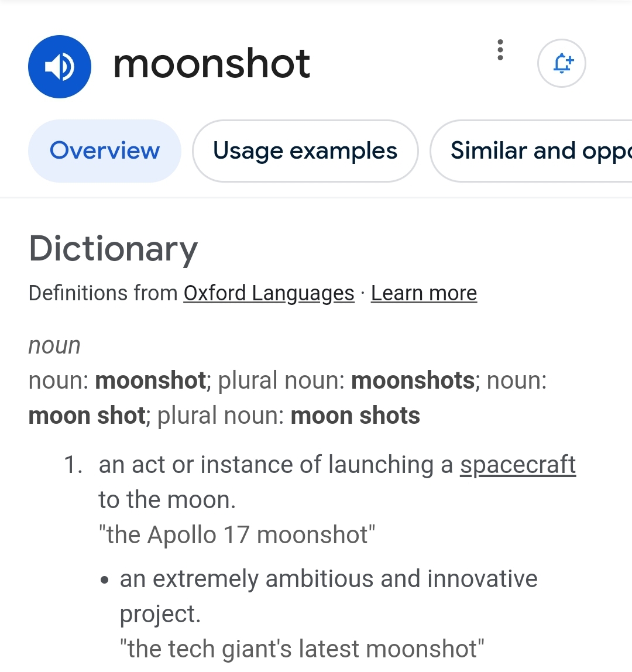Tap the bell notification alert icon
The width and height of the screenshot is (632, 672).
[x=561, y=63]
